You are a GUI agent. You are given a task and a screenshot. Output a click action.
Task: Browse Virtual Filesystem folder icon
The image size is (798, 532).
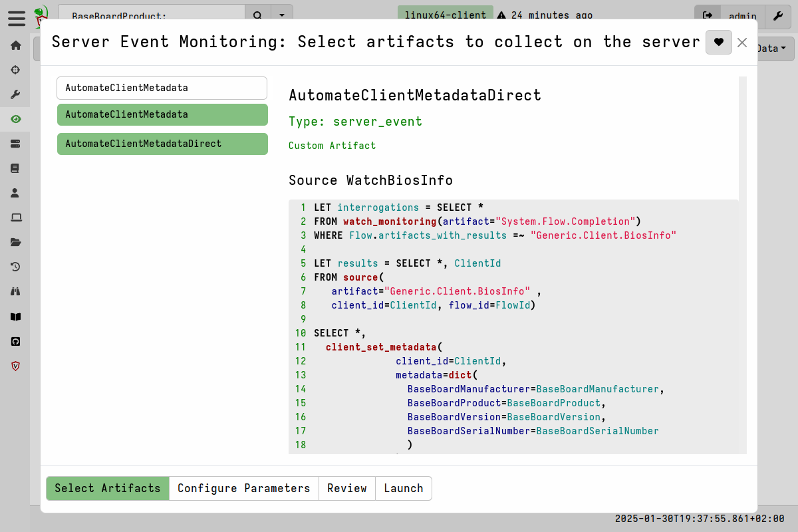15,242
